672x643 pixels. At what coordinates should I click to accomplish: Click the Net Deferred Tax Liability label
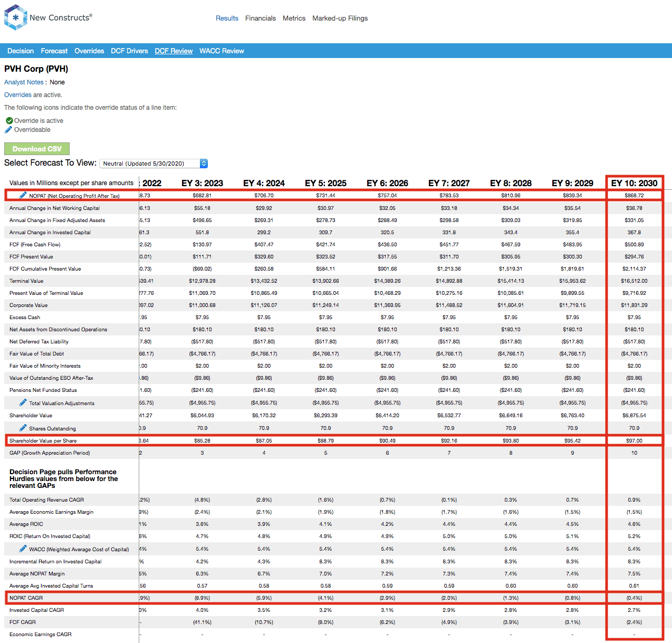pos(39,341)
